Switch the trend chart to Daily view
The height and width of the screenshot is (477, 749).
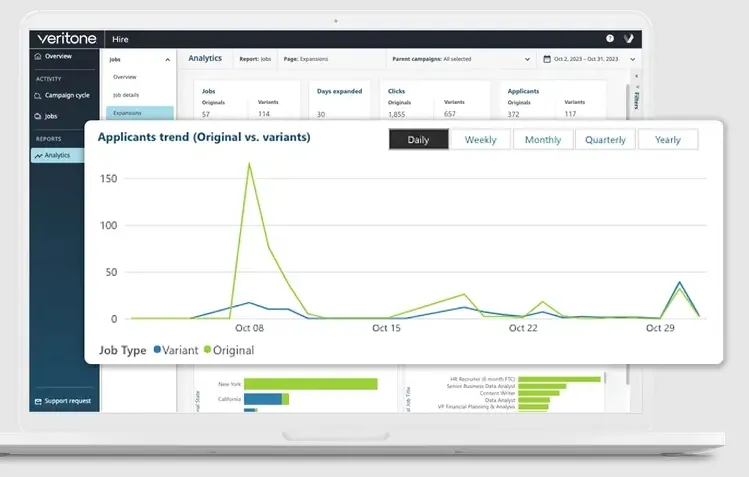tap(418, 139)
